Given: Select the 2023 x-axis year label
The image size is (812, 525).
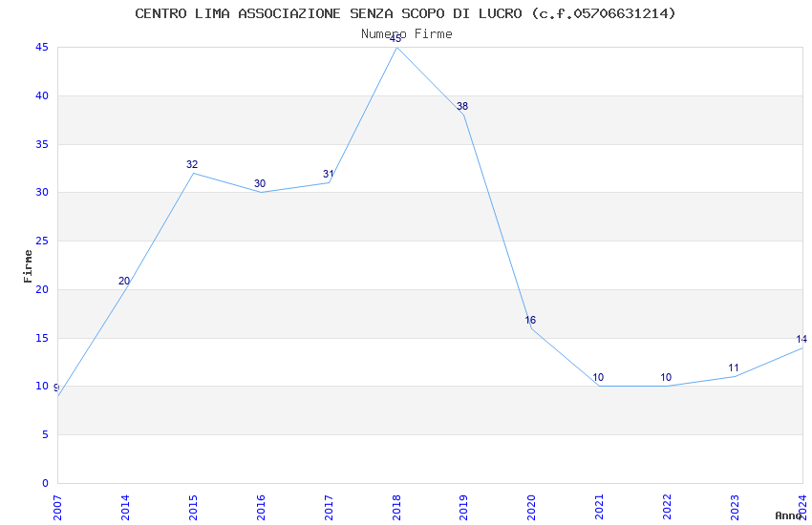Looking at the screenshot, I should (x=735, y=508).
